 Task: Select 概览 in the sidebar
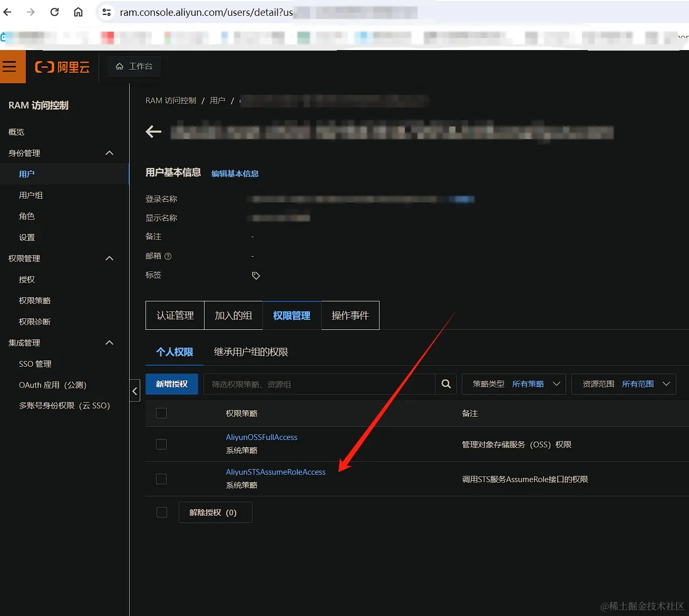(16, 132)
